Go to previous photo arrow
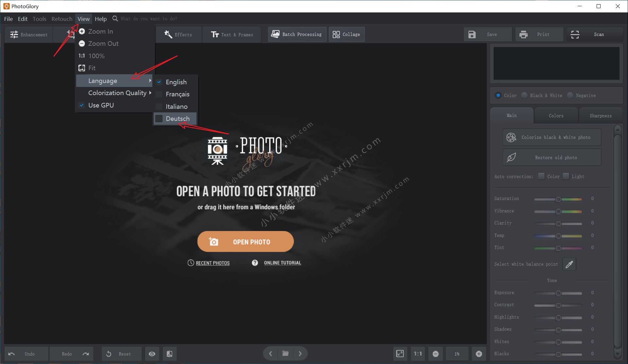This screenshot has height=364, width=628. pyautogui.click(x=270, y=354)
